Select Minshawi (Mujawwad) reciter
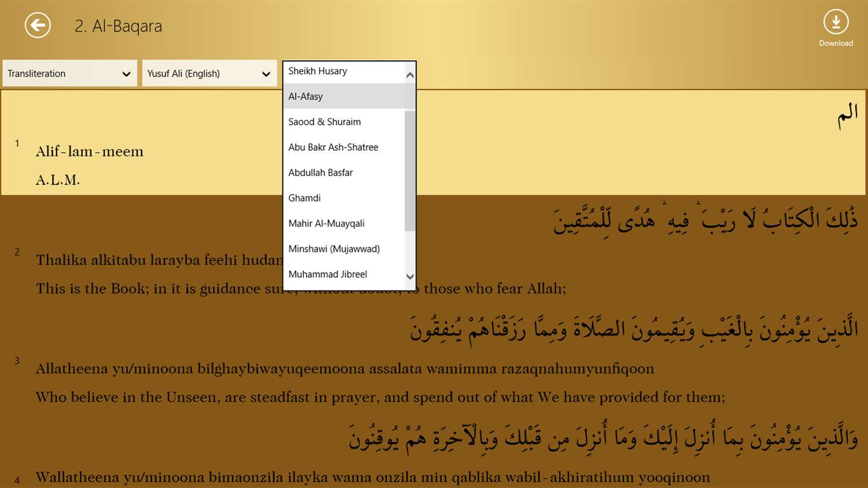Viewport: 868px width, 488px height. click(x=344, y=249)
